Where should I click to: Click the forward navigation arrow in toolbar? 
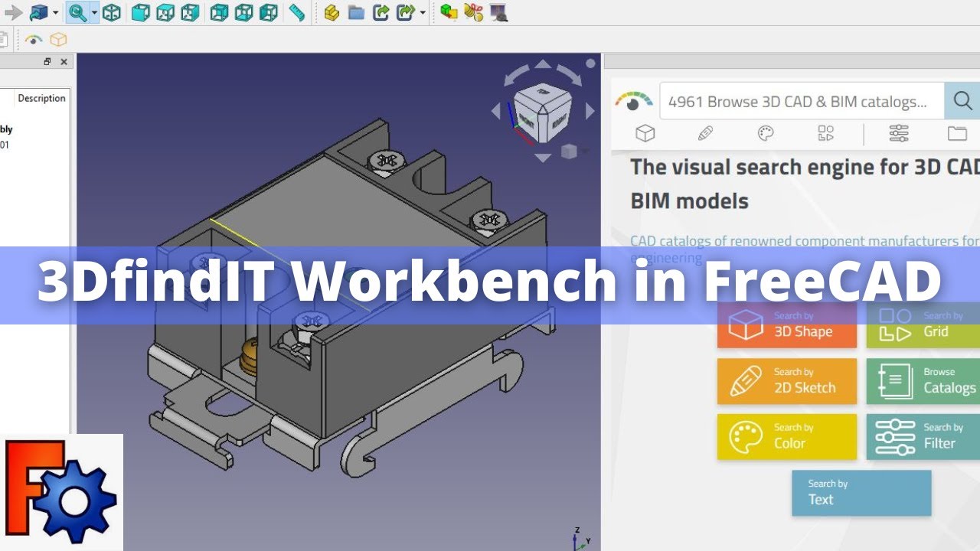[13, 12]
